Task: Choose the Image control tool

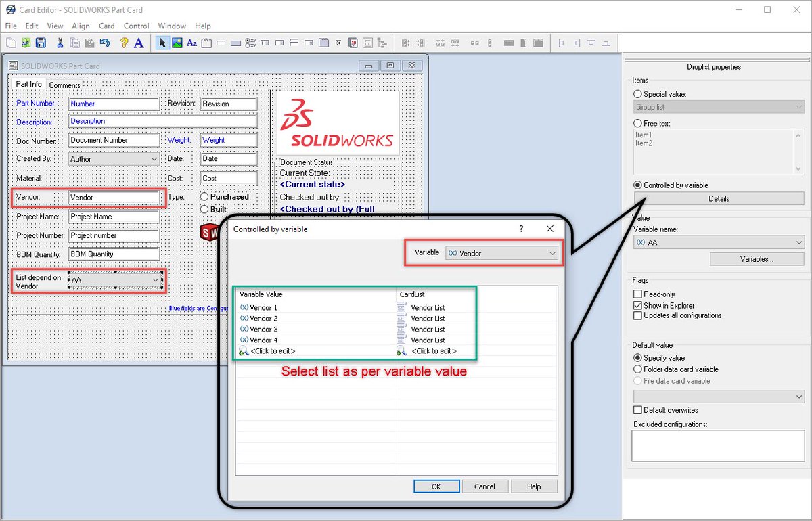Action: 177,43
